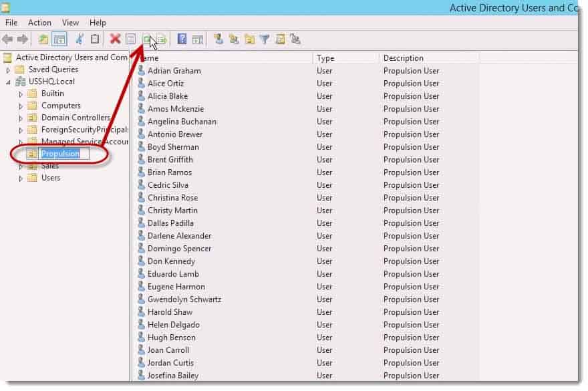Open the File menu
Screen dimensions: 588x391
(11, 23)
